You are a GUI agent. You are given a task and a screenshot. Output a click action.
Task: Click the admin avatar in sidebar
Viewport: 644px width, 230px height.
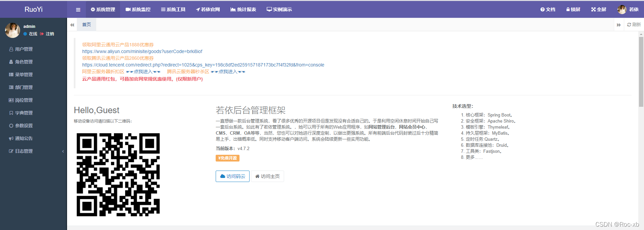click(x=12, y=30)
